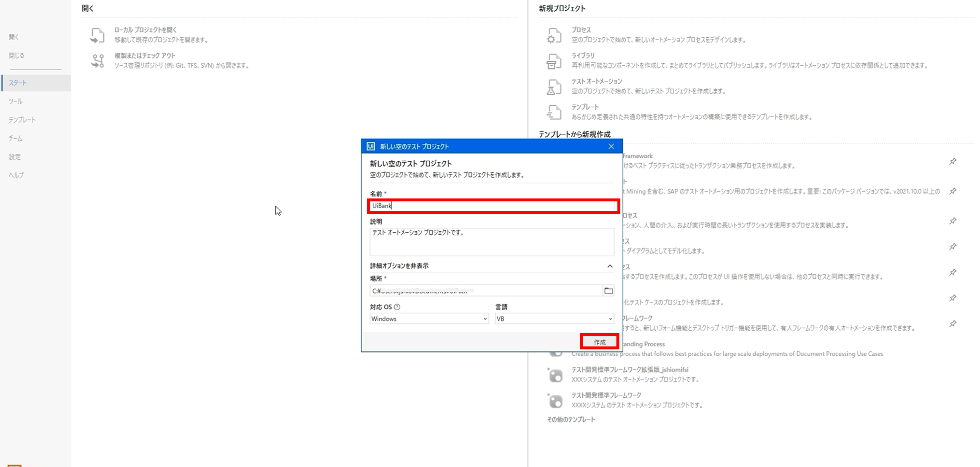Screen dimensions: 980x467
Task: Open the 対応 OS Windows dropdown
Action: [x=429, y=319]
